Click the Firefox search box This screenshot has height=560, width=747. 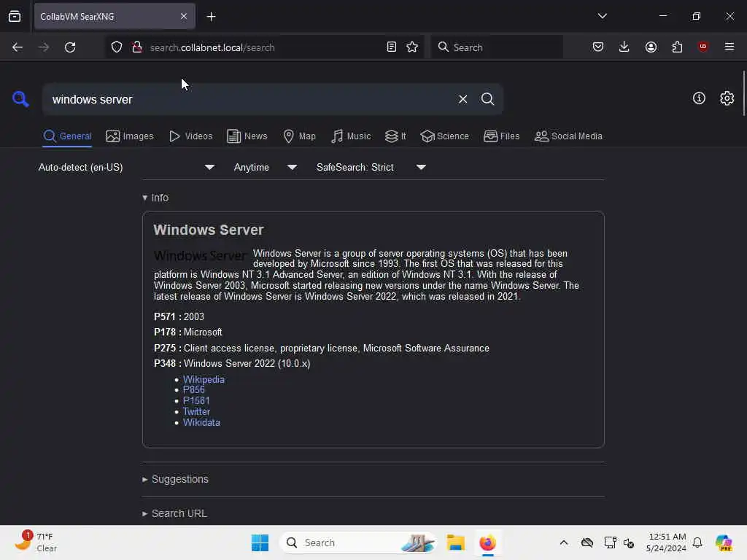[x=497, y=47]
